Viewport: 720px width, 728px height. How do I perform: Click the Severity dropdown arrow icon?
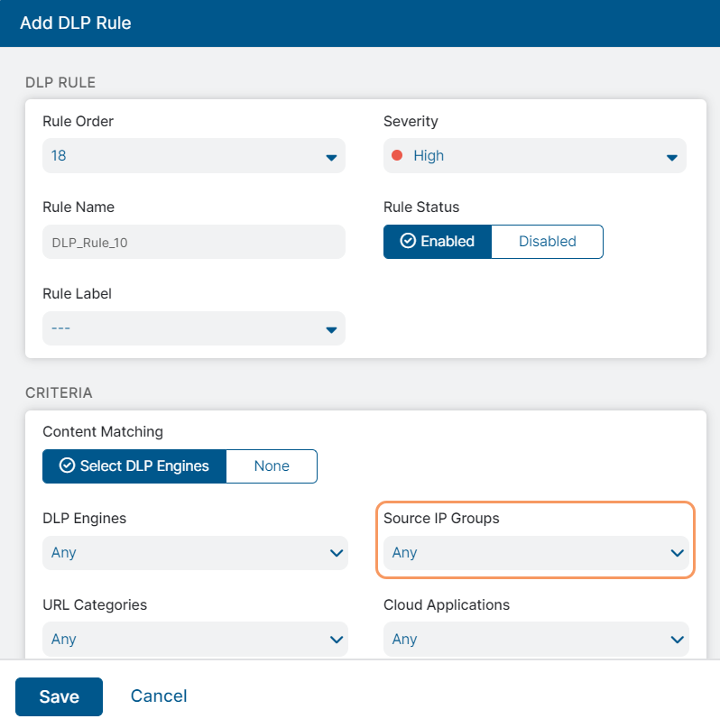[x=671, y=158]
